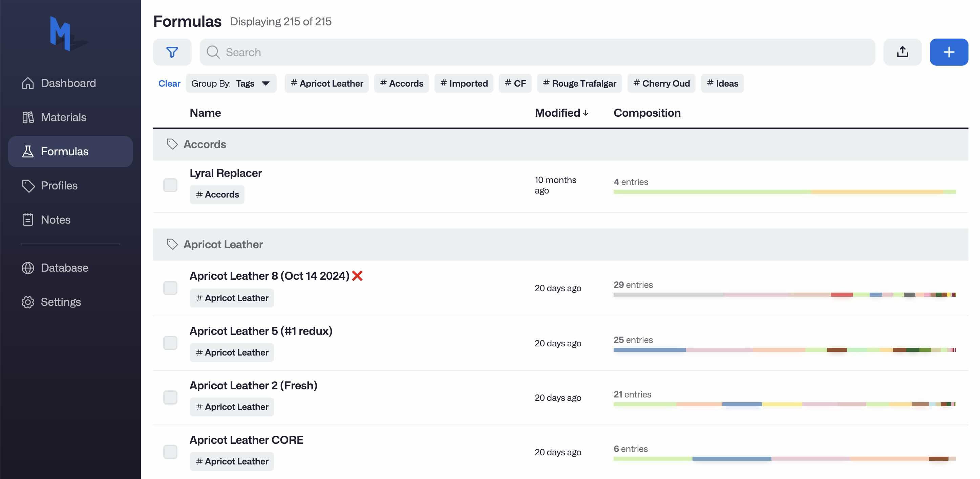Switch to the Profiles section
This screenshot has width=980, height=479.
coord(59,185)
